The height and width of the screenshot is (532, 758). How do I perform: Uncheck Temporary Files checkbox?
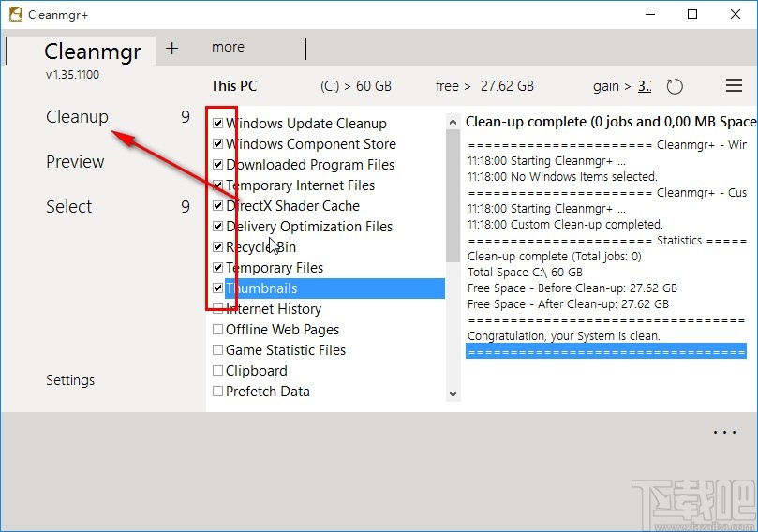217,267
